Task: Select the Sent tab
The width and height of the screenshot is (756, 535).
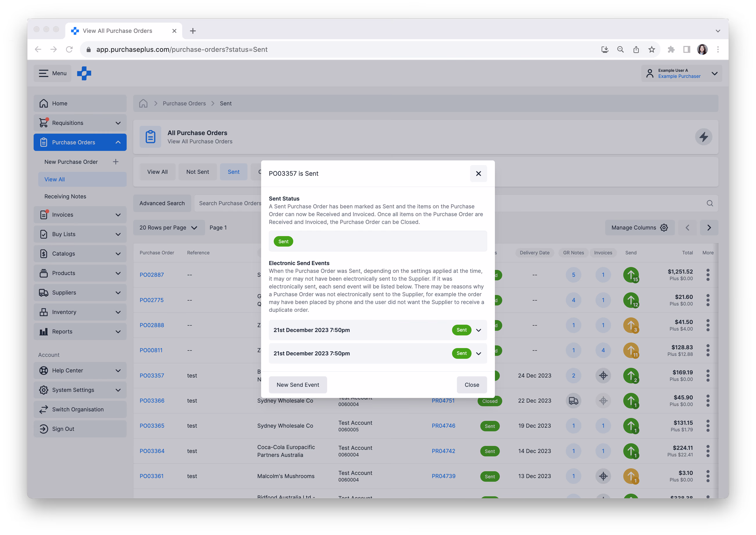Action: (233, 172)
